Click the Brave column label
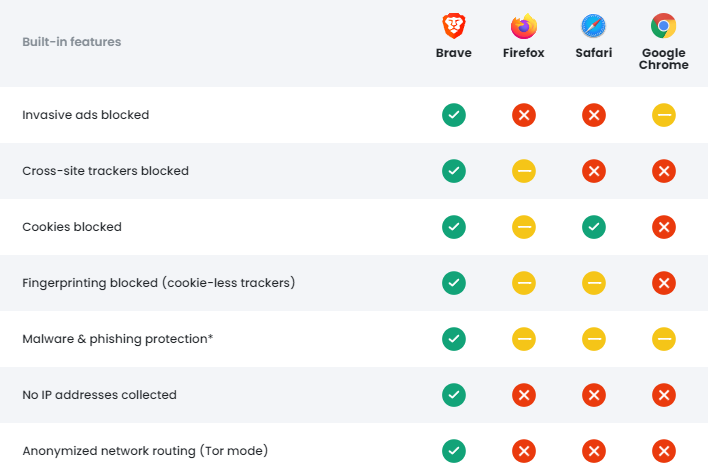The image size is (708, 474). coord(454,53)
